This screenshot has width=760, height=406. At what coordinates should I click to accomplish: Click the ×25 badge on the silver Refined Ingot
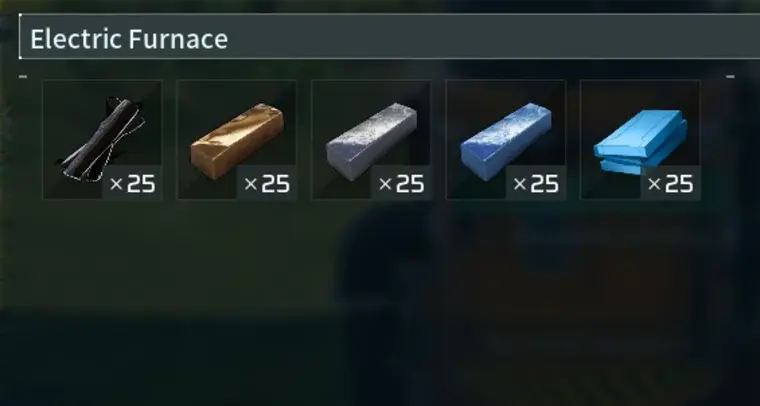point(401,183)
